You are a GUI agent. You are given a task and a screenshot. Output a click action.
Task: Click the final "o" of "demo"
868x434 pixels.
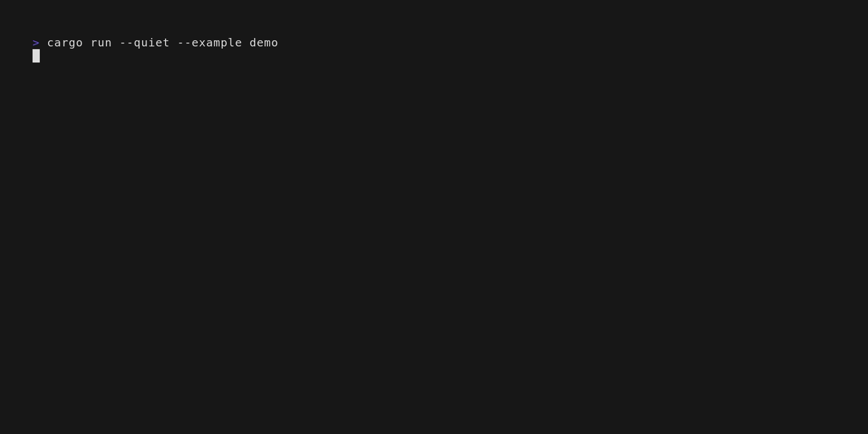point(275,43)
